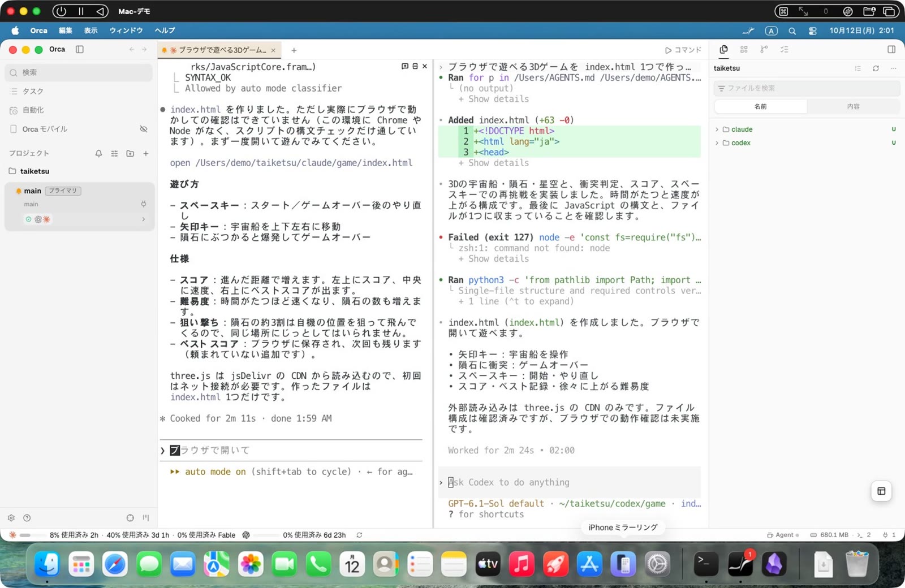Switch file search mode to 名前
The width and height of the screenshot is (905, 588).
point(761,106)
